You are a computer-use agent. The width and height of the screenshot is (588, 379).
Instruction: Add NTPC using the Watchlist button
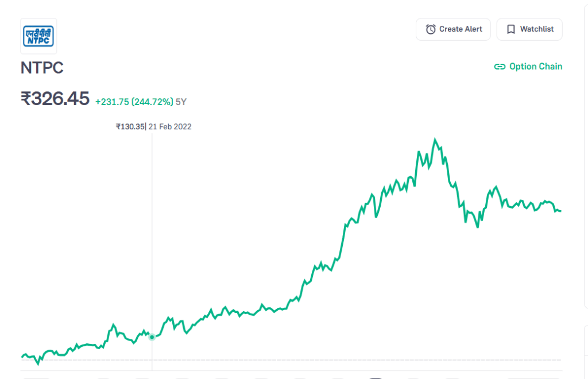[529, 29]
